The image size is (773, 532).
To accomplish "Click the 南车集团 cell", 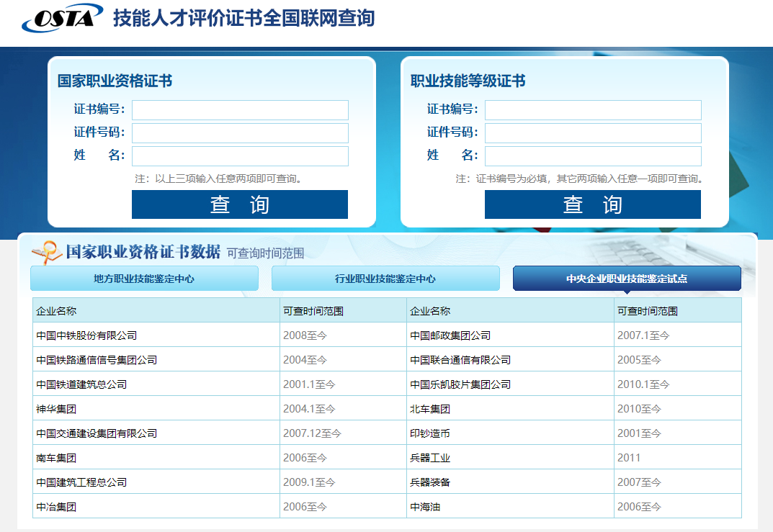I will 156,458.
